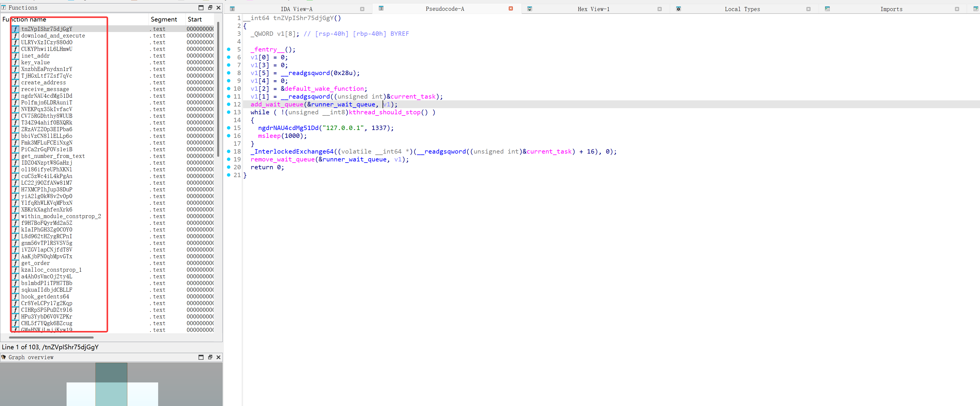Undock the Functions panel
This screenshot has height=406, width=980.
(x=210, y=8)
